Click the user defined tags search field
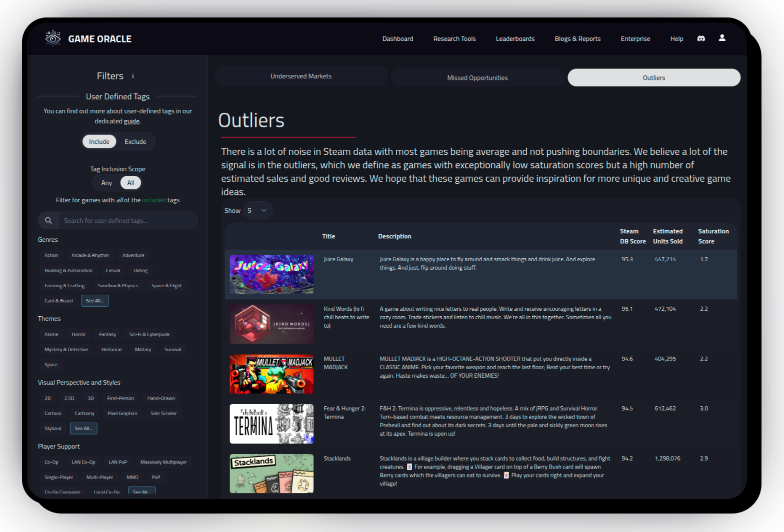The height and width of the screenshot is (532, 784). pos(127,221)
